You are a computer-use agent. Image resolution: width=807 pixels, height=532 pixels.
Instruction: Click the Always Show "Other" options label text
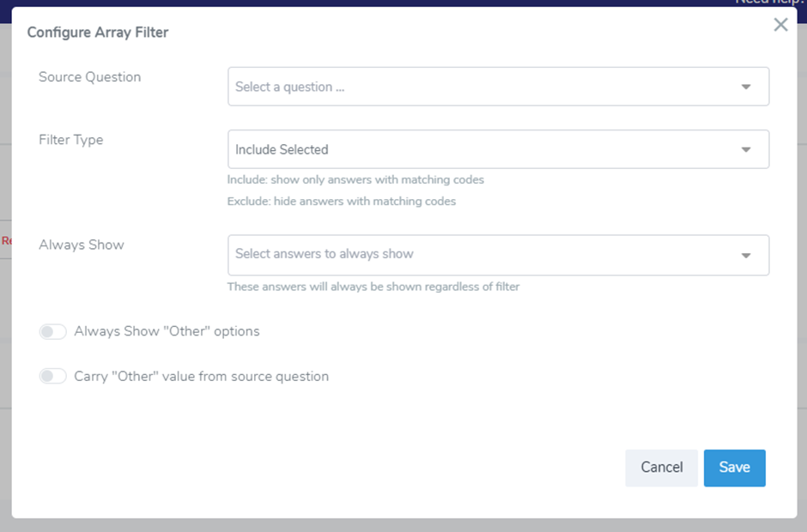coord(167,331)
